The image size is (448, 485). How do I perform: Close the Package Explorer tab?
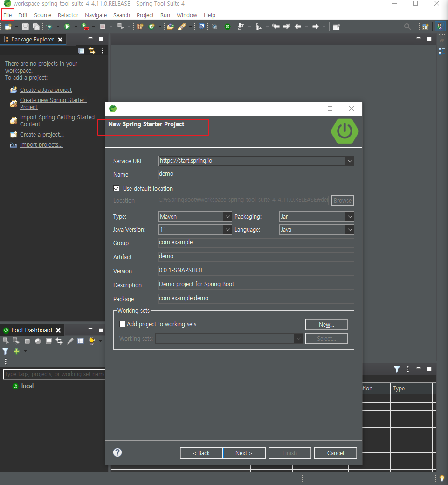60,40
